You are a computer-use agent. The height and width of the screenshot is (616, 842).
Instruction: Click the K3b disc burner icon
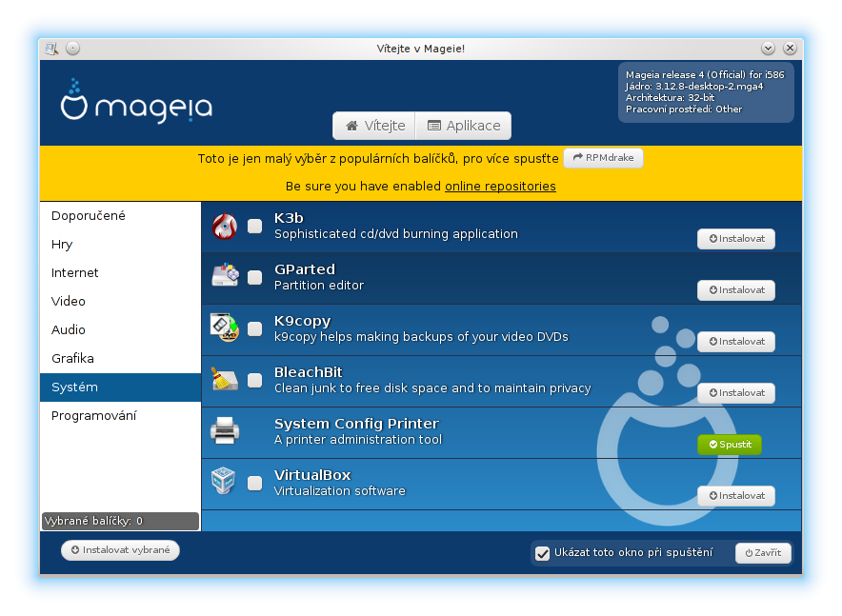225,227
